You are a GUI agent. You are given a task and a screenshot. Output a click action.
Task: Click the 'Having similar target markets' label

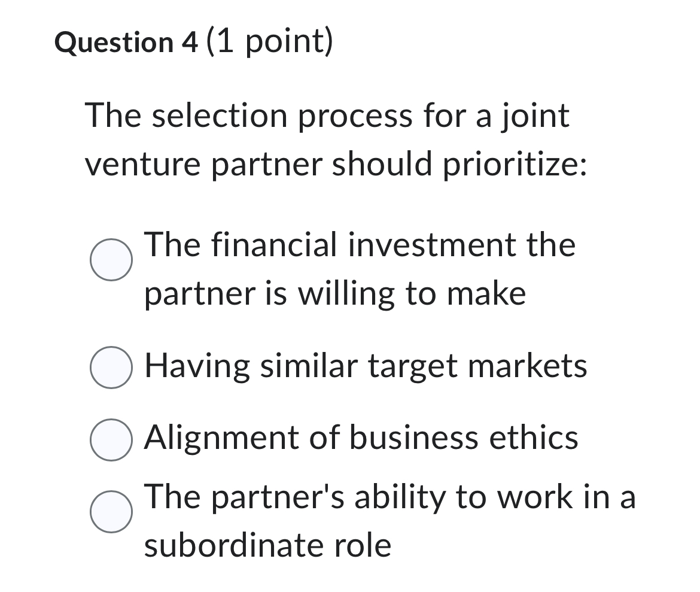(x=365, y=366)
